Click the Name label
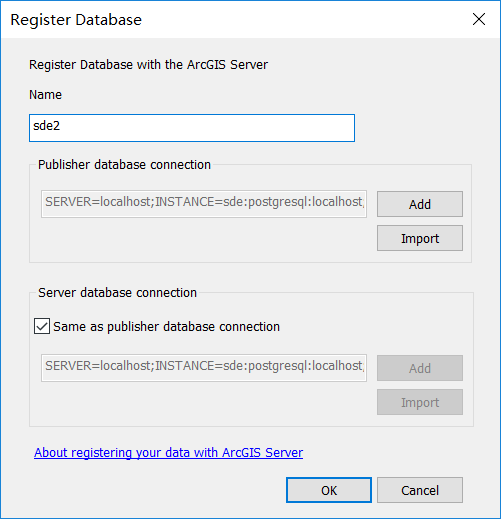Viewport: 501px width, 519px height. pyautogui.click(x=45, y=95)
